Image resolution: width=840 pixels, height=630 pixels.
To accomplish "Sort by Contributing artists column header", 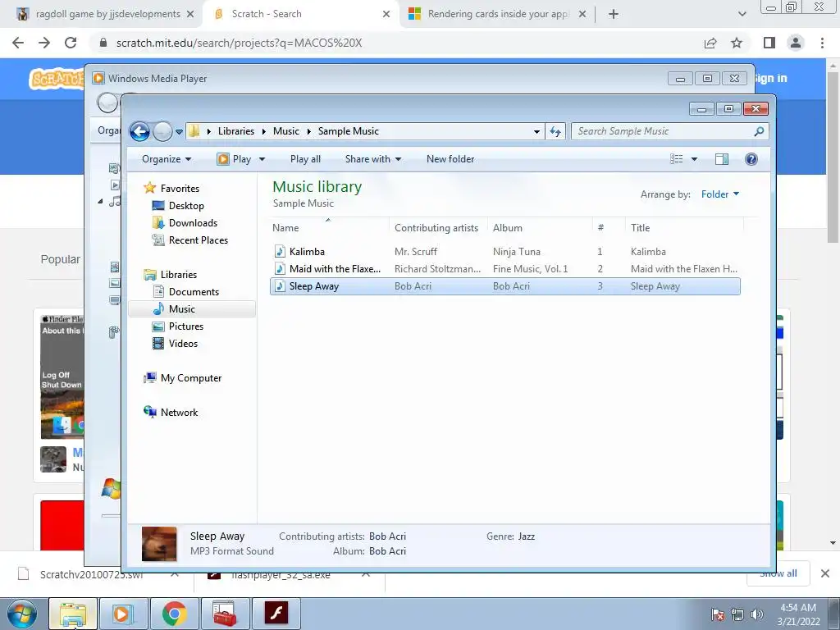I will tap(436, 228).
